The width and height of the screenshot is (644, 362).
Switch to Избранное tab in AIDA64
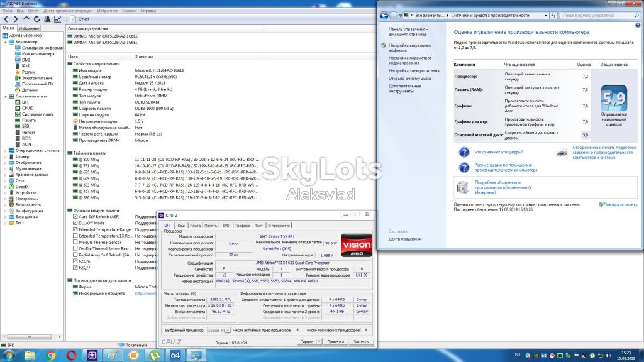pyautogui.click(x=29, y=28)
